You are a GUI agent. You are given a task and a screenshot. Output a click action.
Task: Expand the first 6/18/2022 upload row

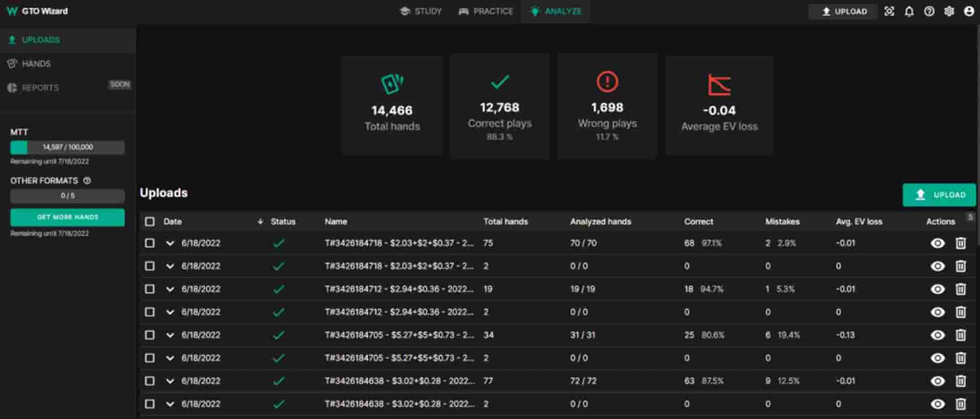coord(170,243)
